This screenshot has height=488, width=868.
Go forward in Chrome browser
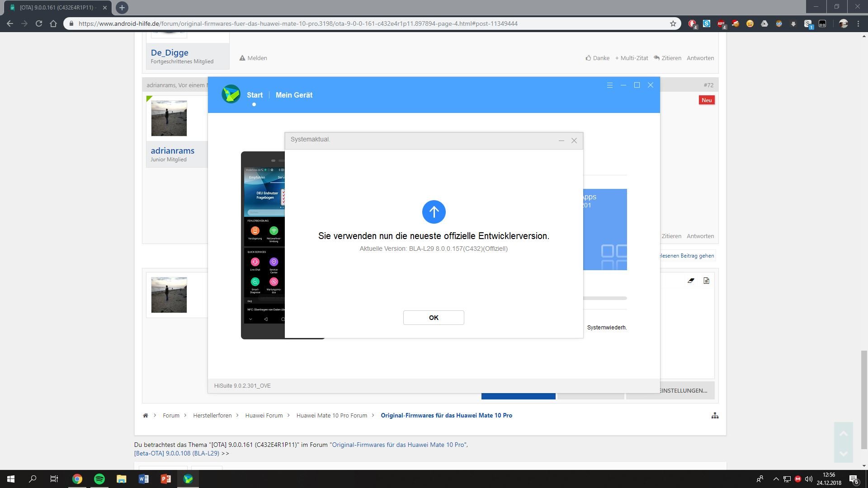click(24, 23)
